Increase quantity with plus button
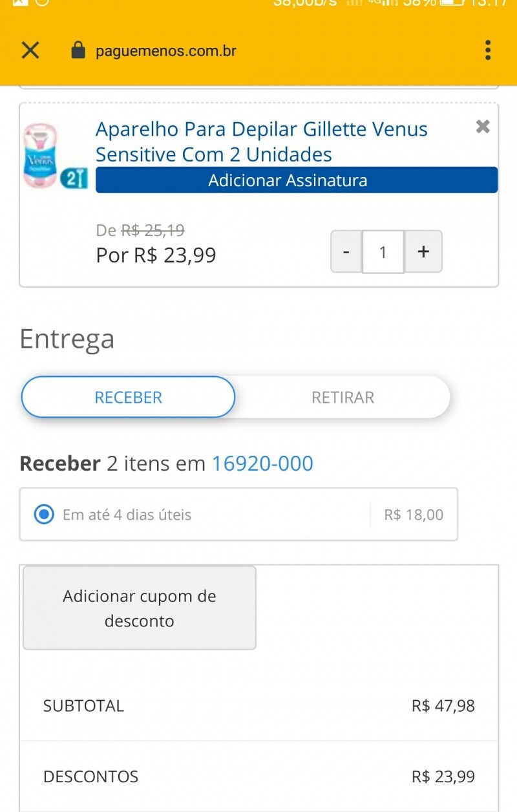517x812 pixels. coord(423,251)
